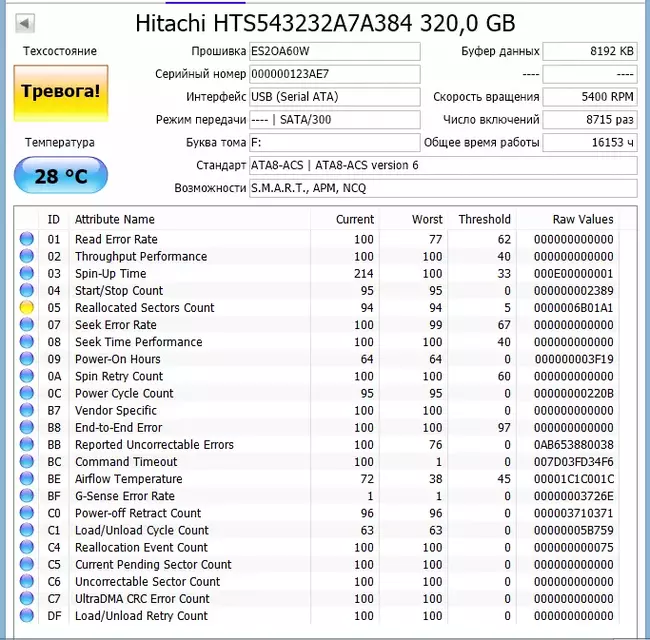Click the blue status icon for Uncorrectable Sector Count
This screenshot has width=650, height=640.
(x=27, y=581)
